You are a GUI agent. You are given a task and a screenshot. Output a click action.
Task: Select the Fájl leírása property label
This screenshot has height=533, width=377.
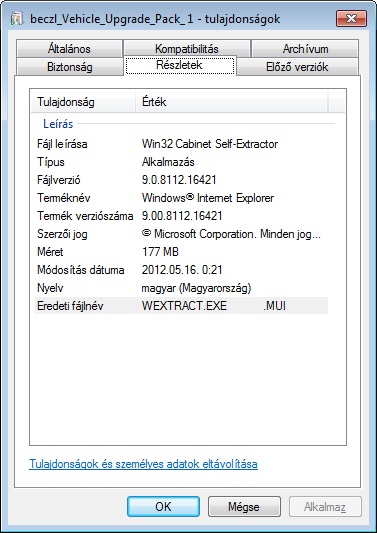pyautogui.click(x=62, y=144)
